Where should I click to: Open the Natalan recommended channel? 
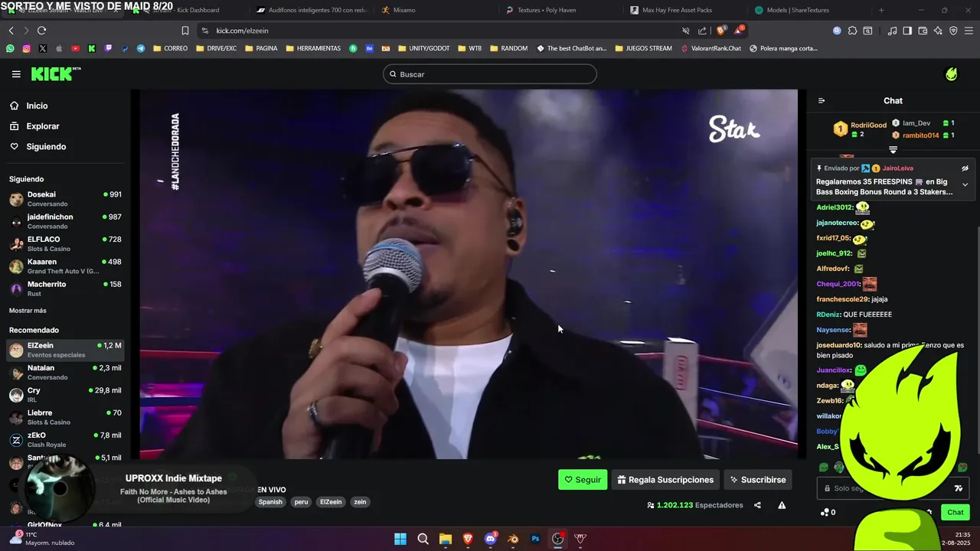[x=65, y=372]
